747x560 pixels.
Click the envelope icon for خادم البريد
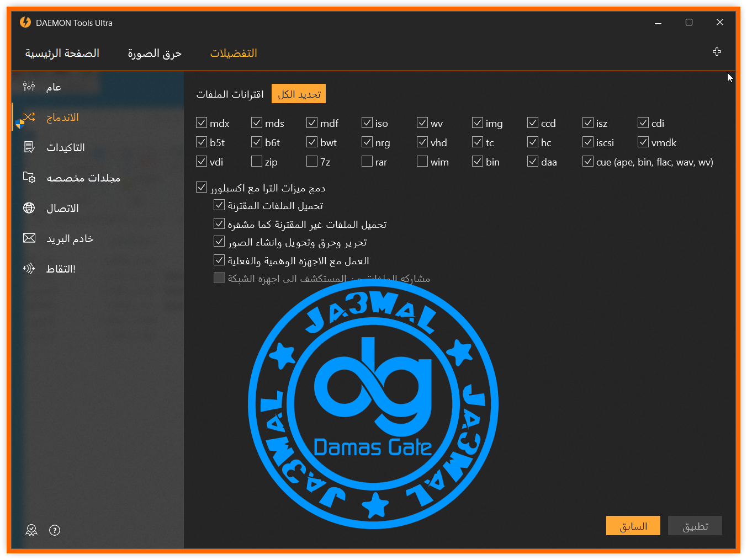point(29,238)
